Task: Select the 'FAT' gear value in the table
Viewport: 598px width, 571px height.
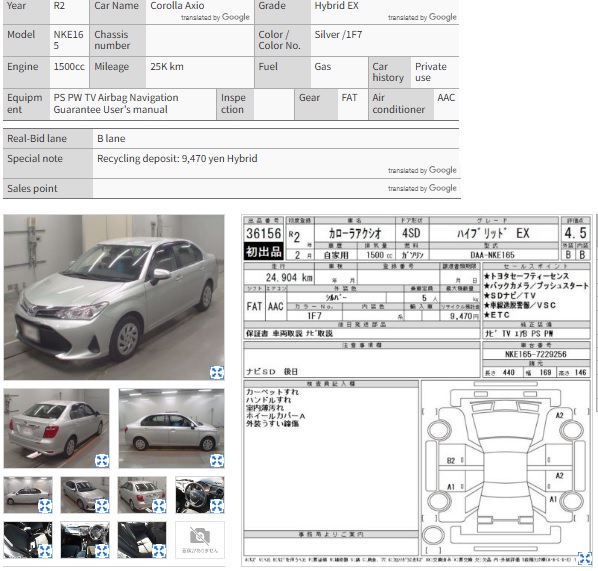Action: tap(349, 98)
